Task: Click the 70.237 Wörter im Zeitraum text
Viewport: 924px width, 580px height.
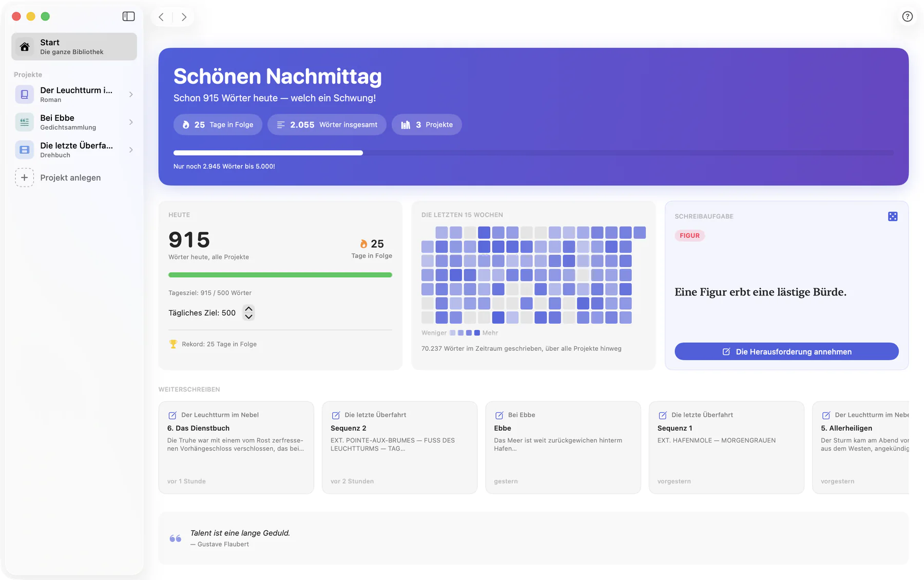Action: click(521, 348)
